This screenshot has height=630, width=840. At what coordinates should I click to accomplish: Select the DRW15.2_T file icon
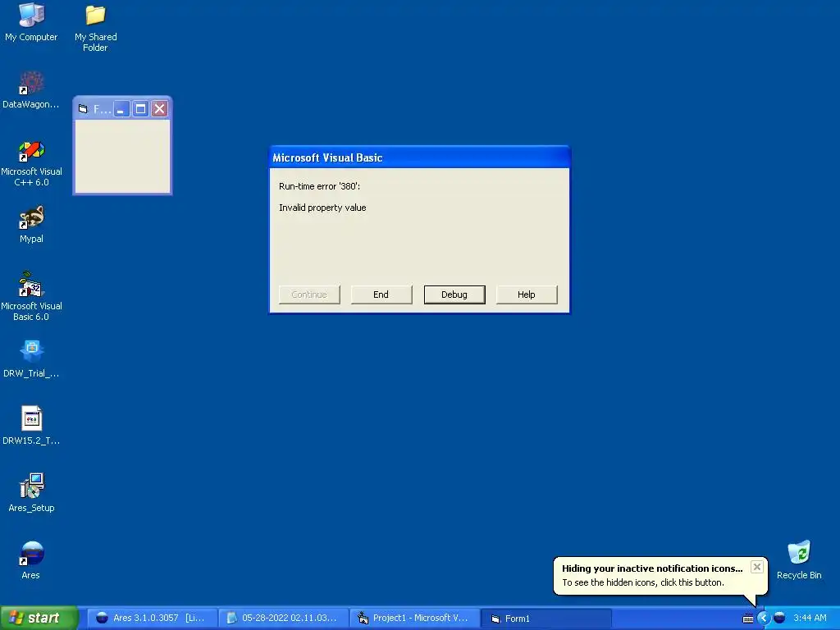[31, 426]
